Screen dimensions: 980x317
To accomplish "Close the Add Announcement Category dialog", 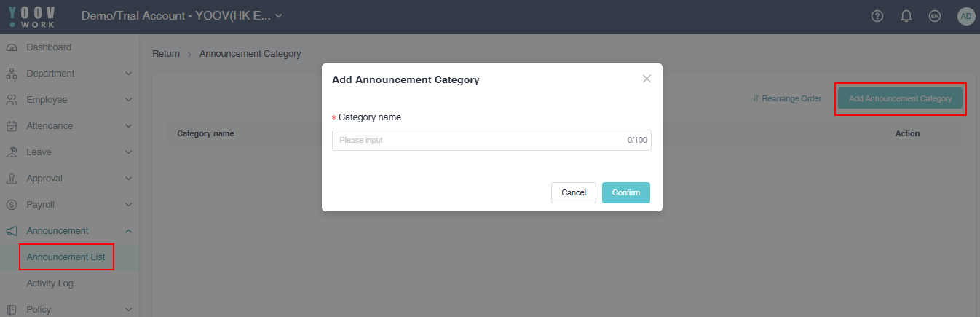I will click(x=647, y=79).
